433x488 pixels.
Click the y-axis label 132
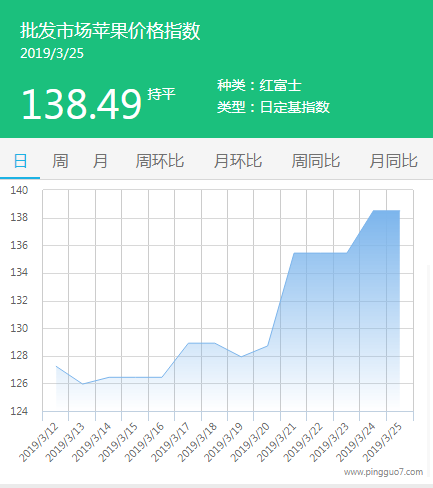[19, 300]
